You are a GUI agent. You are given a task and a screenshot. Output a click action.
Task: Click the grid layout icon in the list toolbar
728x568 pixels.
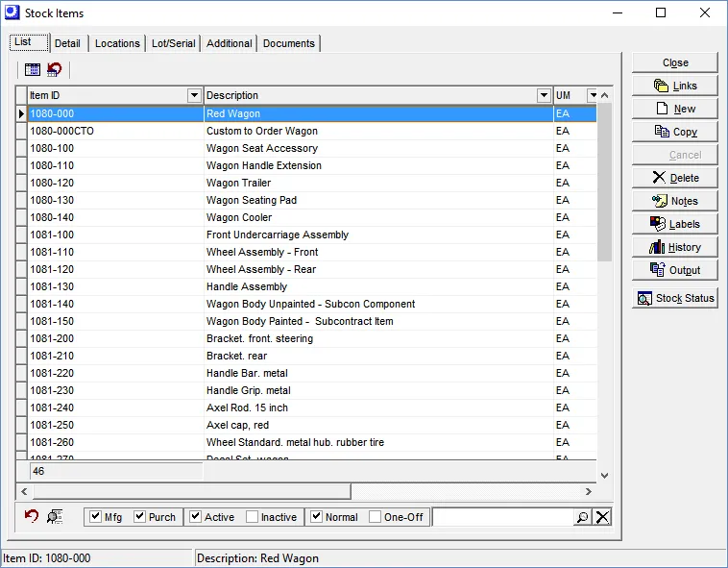pos(33,69)
